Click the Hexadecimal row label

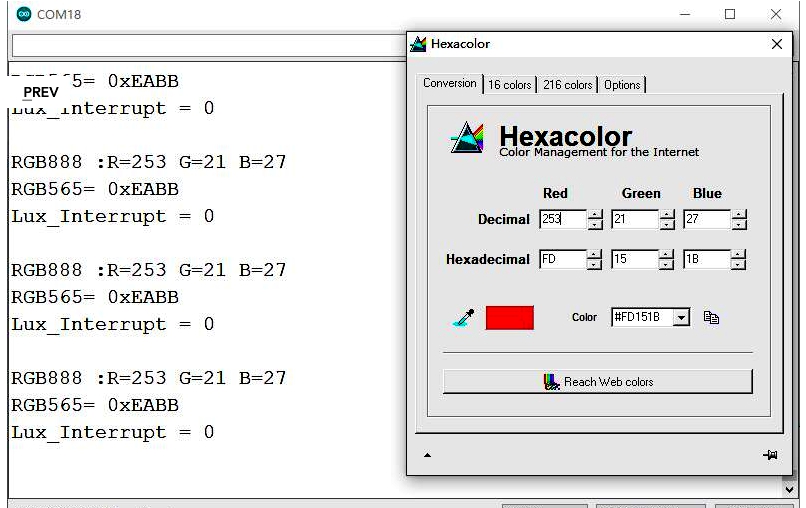[487, 259]
